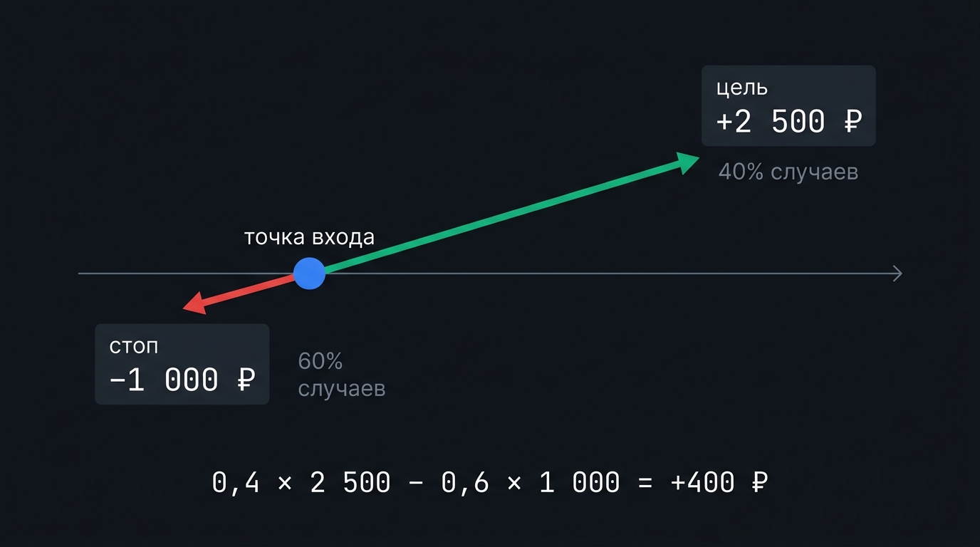Viewport: 980px width, 547px height.
Task: Select the стоп stop-loss card
Action: (182, 364)
